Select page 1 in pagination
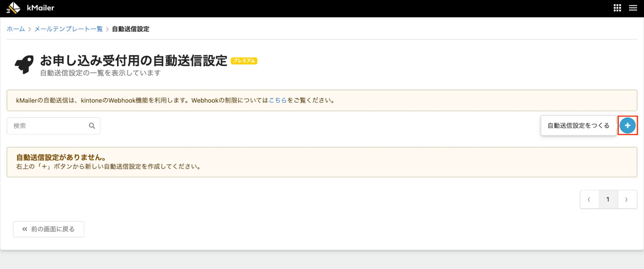The height and width of the screenshot is (269, 644). point(608,199)
